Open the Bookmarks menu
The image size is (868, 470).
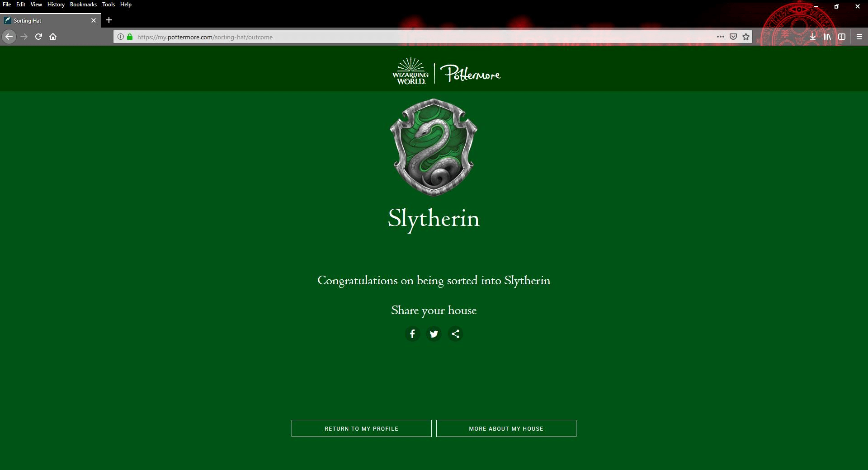[x=83, y=5]
